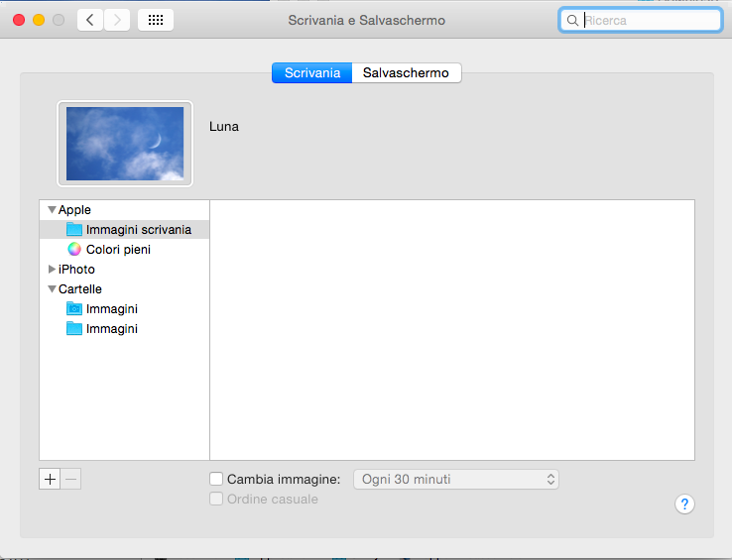This screenshot has width=732, height=560.
Task: Click the Immagini scrivania folder icon
Action: (x=74, y=230)
